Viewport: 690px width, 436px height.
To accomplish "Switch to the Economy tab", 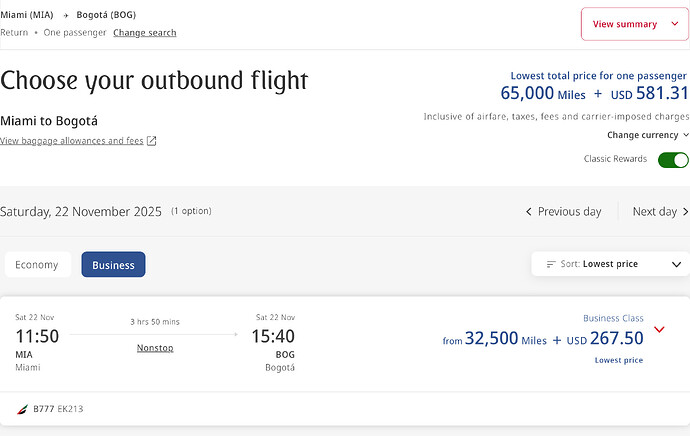I will pyautogui.click(x=37, y=264).
